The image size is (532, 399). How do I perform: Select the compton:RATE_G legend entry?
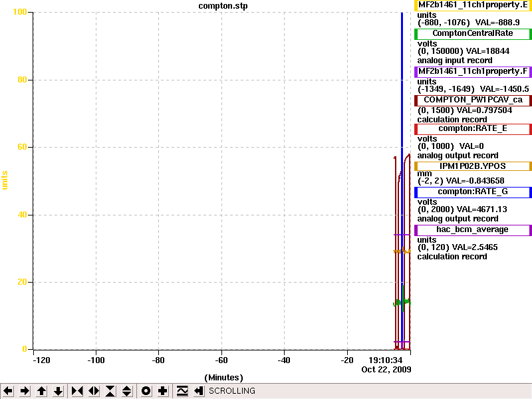[473, 192]
